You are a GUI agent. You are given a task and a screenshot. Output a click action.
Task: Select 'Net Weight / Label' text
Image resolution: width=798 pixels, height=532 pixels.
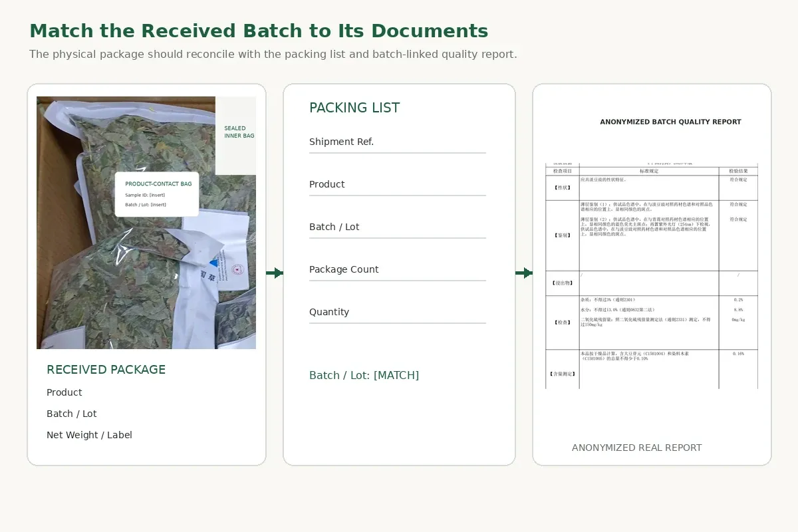[x=89, y=435]
